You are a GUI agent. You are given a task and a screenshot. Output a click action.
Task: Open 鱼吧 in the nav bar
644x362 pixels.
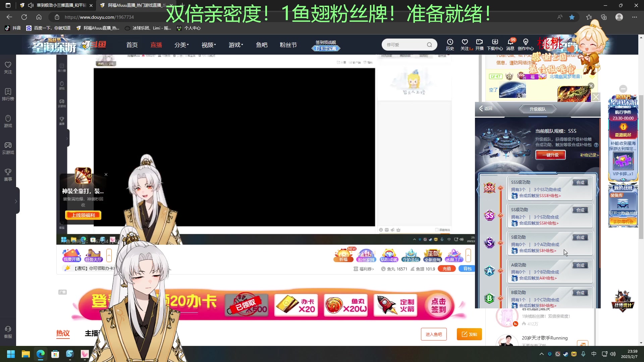tap(262, 45)
